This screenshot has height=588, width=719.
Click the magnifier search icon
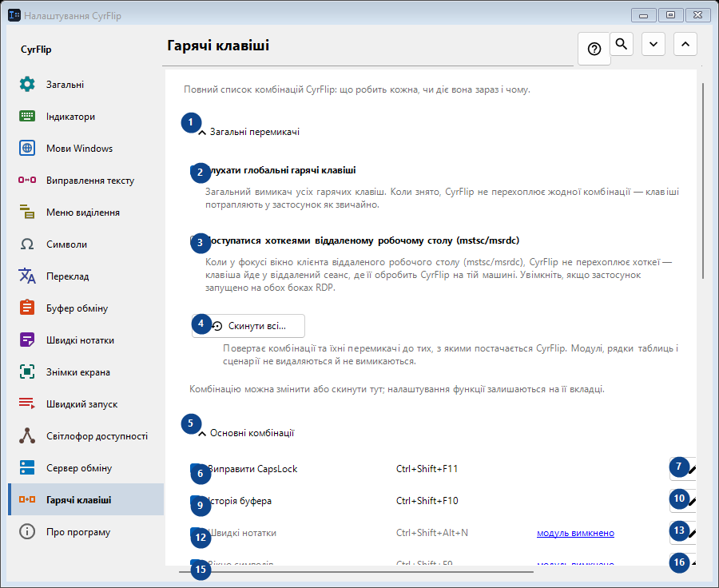click(x=622, y=44)
